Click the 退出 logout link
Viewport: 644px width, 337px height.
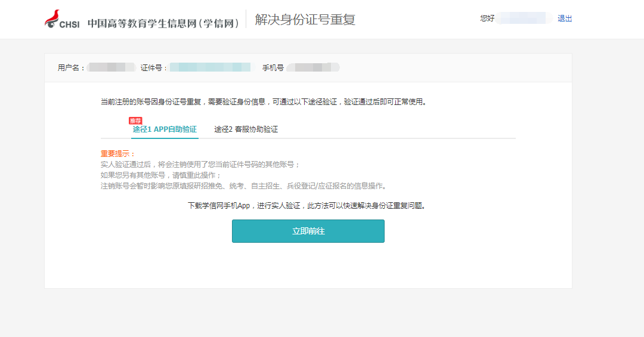pyautogui.click(x=564, y=18)
